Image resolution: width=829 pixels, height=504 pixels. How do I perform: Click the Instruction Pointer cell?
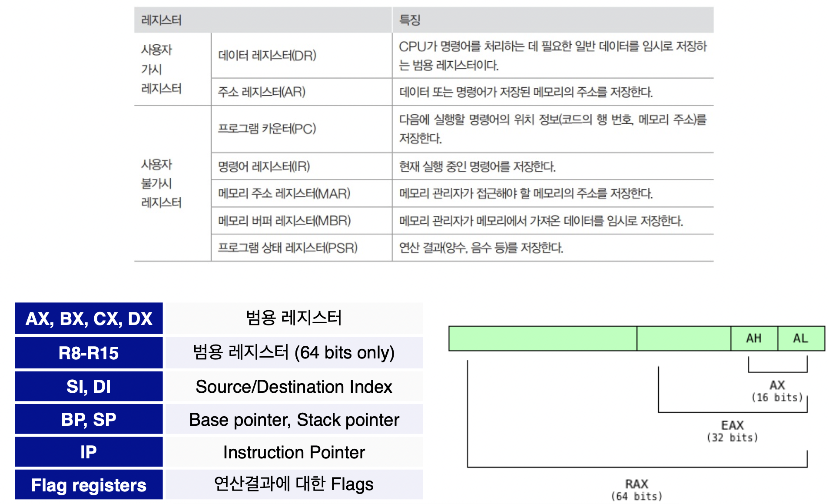(x=294, y=452)
